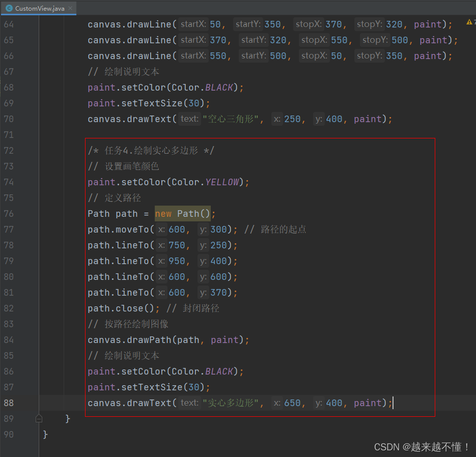Click paint.setTextSize(30) on line 69

pos(149,103)
